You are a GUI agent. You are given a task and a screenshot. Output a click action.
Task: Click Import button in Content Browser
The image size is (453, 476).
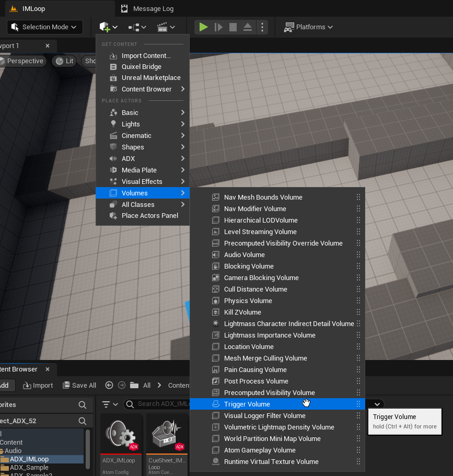point(38,386)
